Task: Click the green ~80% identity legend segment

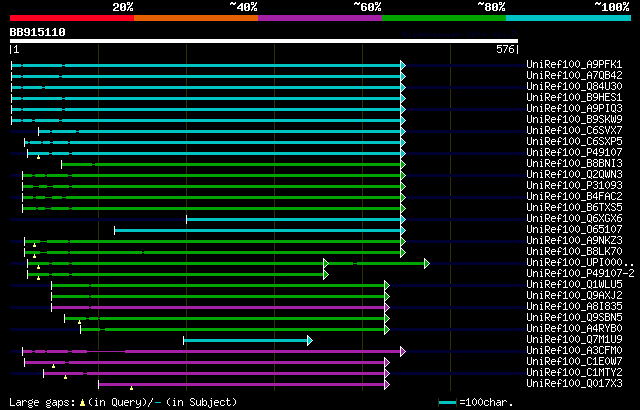Action: click(444, 18)
